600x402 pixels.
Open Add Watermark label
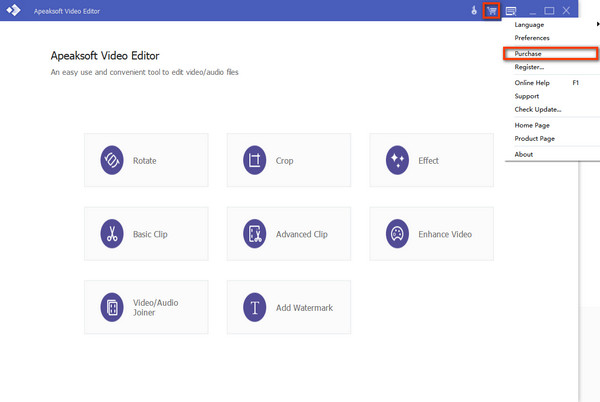(x=304, y=308)
